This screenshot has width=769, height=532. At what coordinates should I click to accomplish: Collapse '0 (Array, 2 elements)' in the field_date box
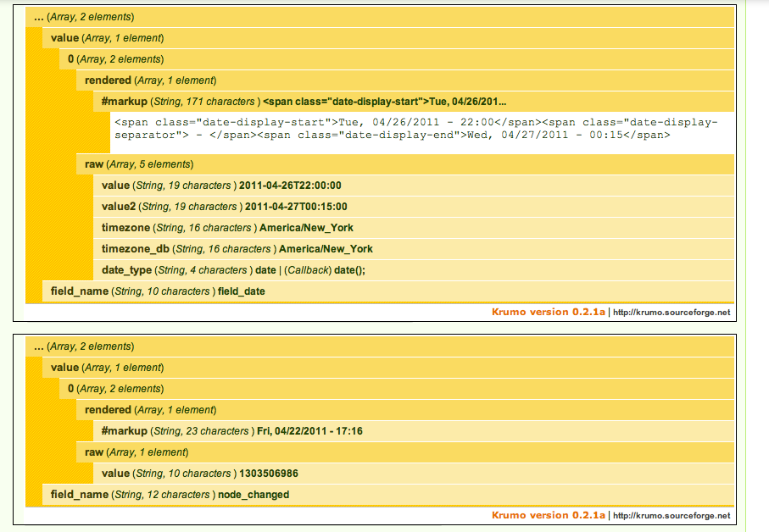click(397, 59)
